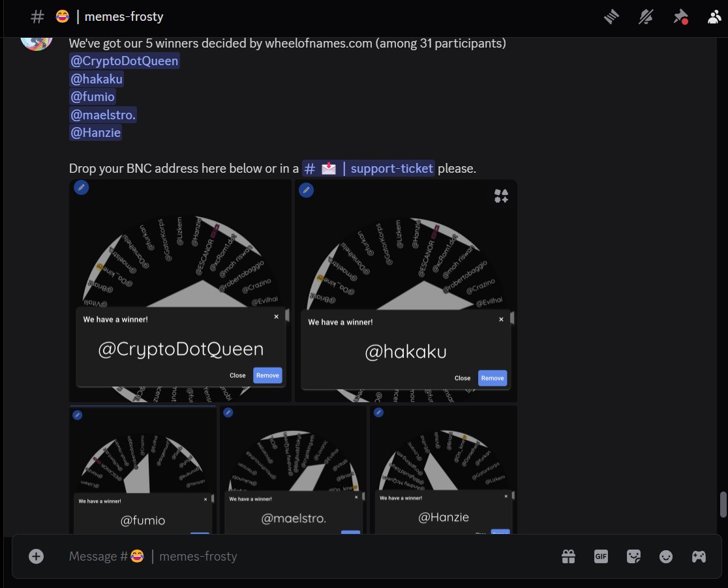Click Close on the CryptoDotQueen winner popup
Viewport: 728px width, 588px height.
pos(238,375)
